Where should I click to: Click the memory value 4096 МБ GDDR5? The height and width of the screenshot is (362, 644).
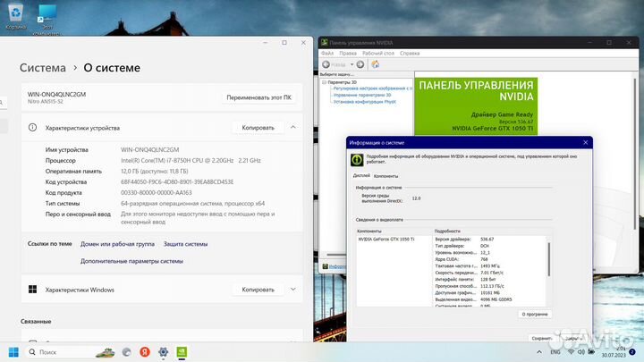click(x=496, y=299)
